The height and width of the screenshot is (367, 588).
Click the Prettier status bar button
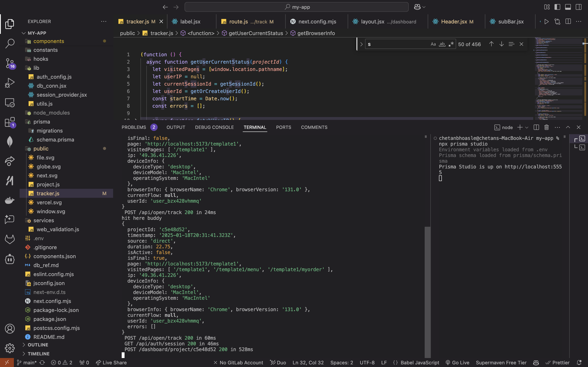[x=558, y=362]
